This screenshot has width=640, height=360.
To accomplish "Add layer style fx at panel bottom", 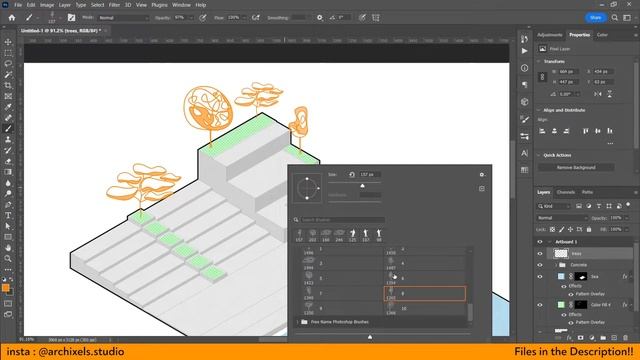I will (569, 338).
